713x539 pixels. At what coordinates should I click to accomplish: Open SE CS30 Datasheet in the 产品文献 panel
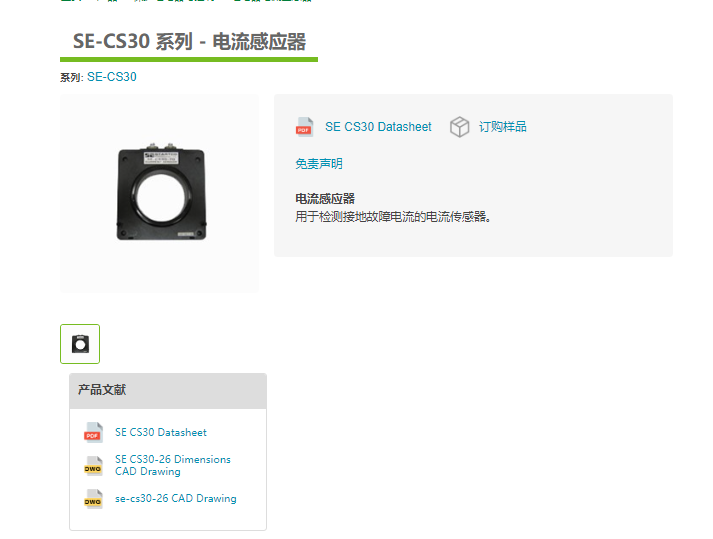pyautogui.click(x=161, y=433)
